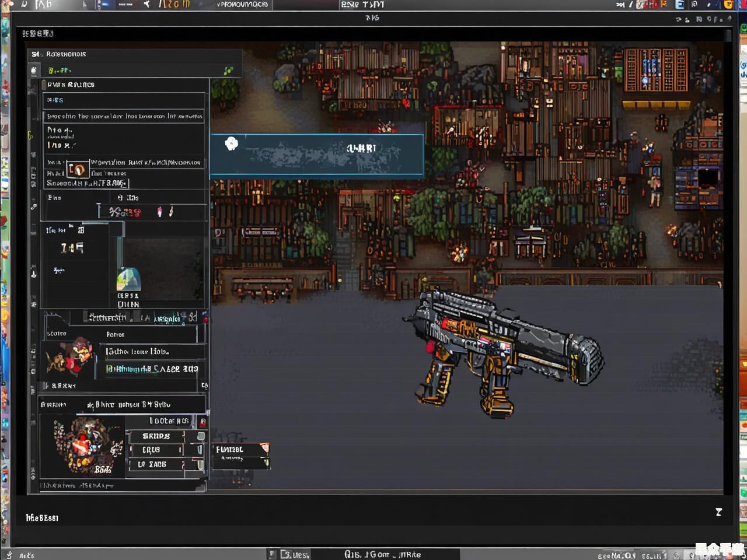This screenshot has width=747, height=560.
Task: Click the orange item icon in the left panel
Action: click(x=76, y=170)
